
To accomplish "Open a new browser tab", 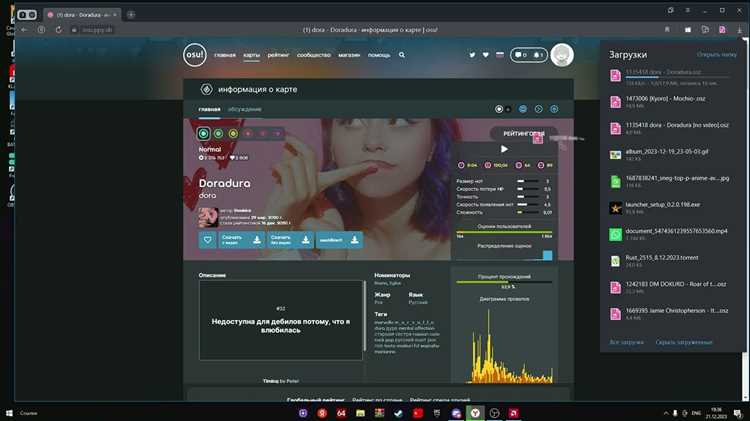I will 131,15.
